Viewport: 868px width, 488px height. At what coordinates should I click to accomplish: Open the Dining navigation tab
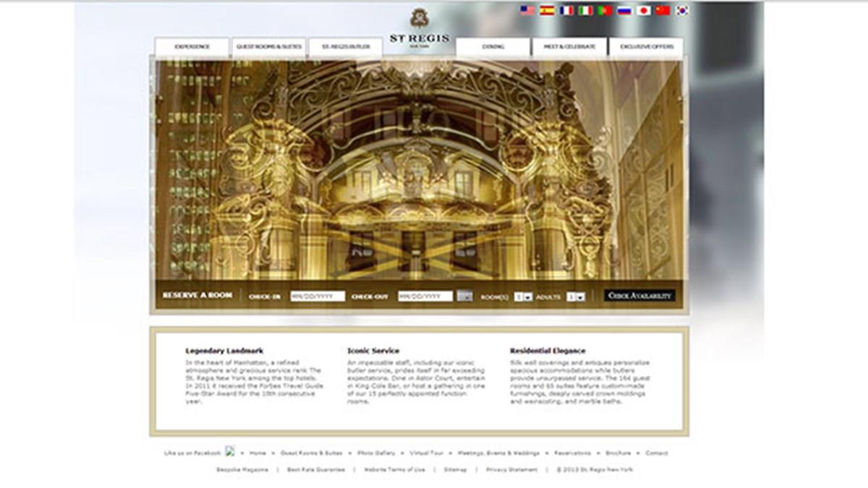pos(493,47)
